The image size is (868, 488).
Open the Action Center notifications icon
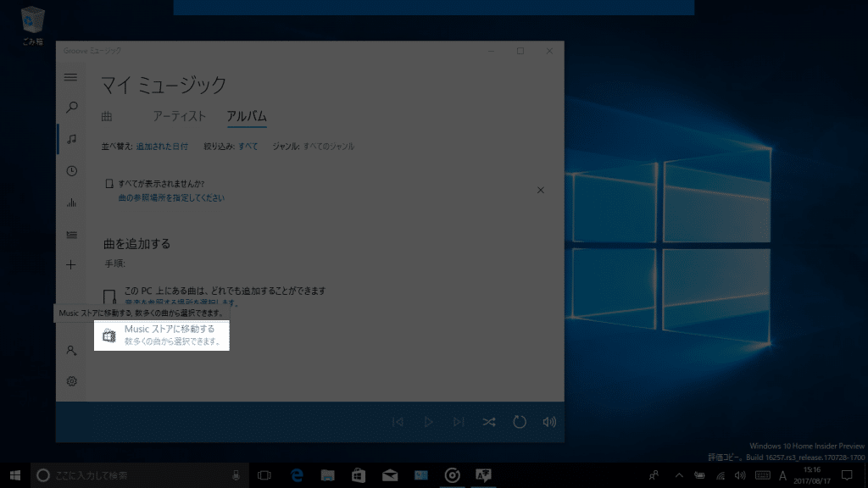pyautogui.click(x=847, y=475)
